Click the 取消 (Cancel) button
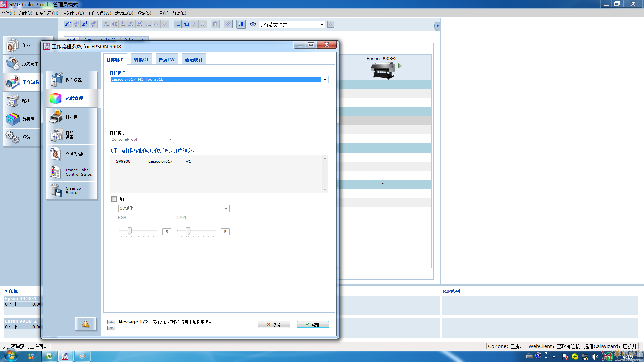This screenshot has height=362, width=644. [274, 324]
